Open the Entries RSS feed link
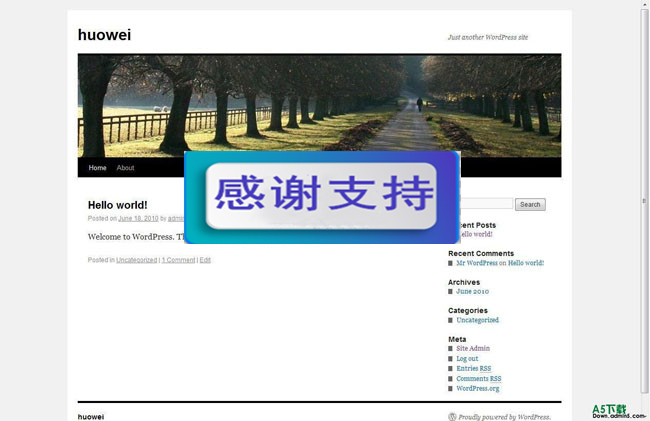The image size is (650, 421). point(474,368)
